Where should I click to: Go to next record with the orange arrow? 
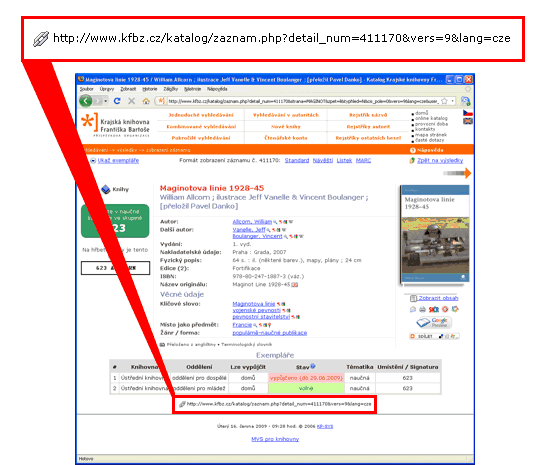point(457,173)
